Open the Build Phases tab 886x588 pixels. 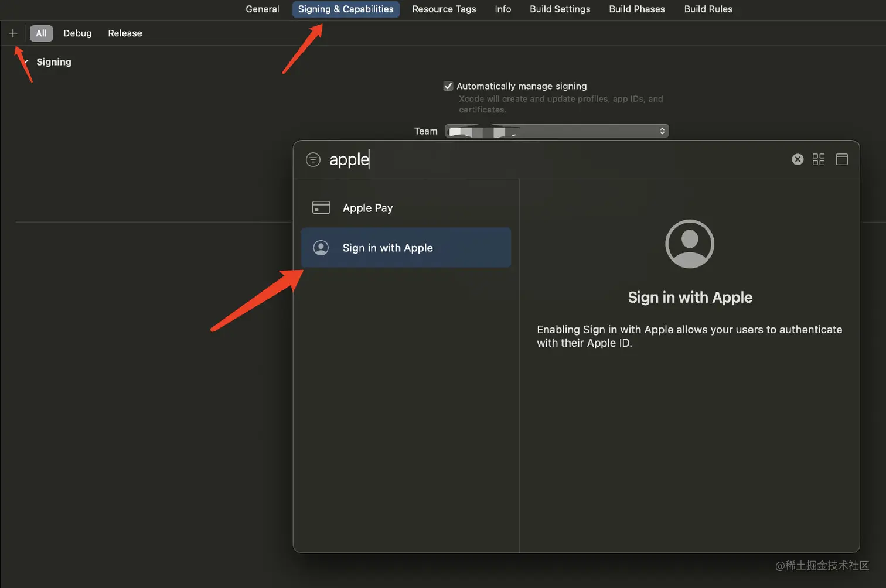point(636,9)
